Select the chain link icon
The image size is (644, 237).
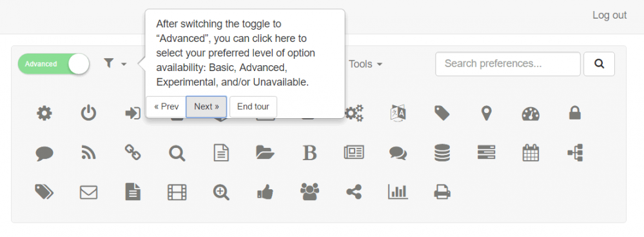(x=133, y=152)
